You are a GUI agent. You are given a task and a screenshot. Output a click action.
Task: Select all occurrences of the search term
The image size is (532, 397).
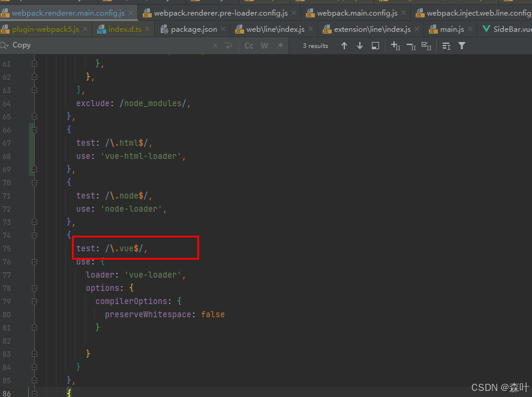tap(428, 46)
